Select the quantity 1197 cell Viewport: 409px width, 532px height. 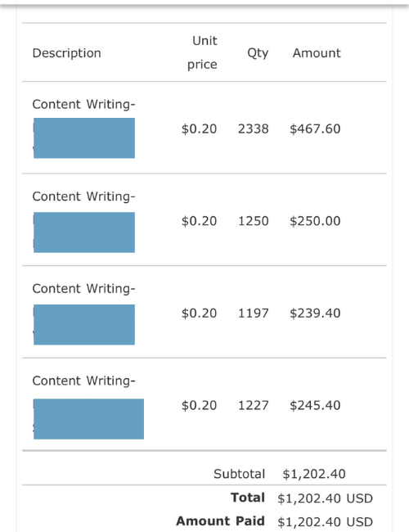click(254, 313)
